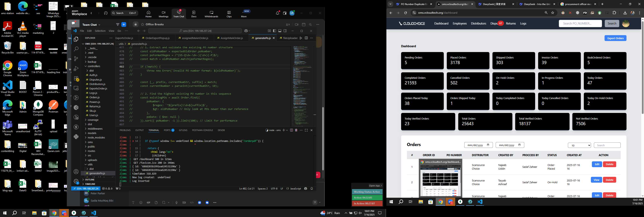Click Zoom chat emoji icon
The width and height of the screenshot is (644, 217).
point(141,203)
